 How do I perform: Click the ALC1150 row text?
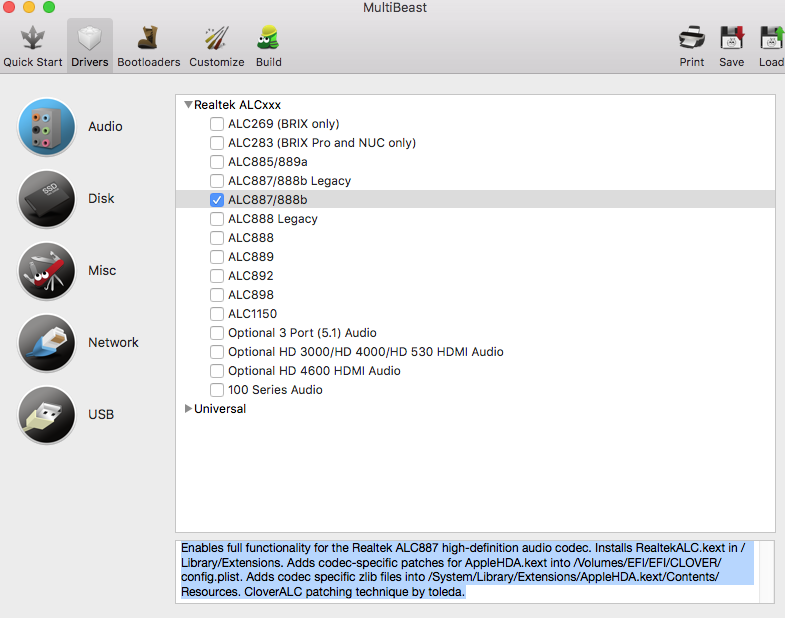252,314
